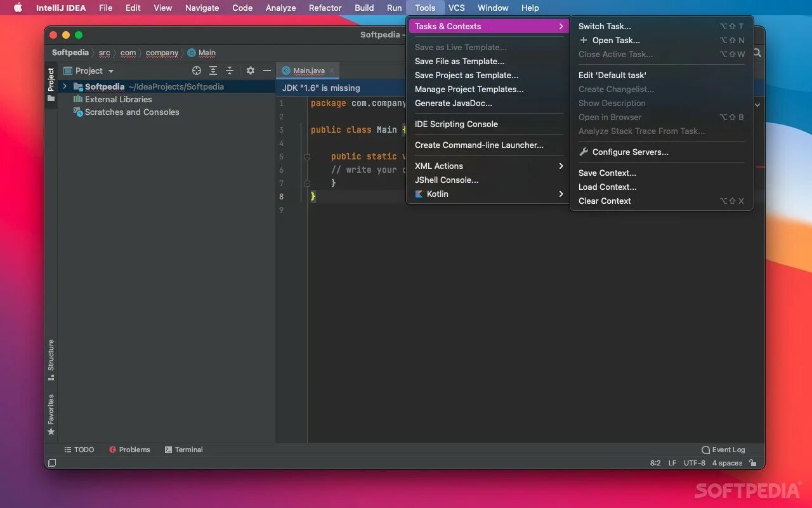The height and width of the screenshot is (508, 812).
Task: Select Edit 'Default task'
Action: (x=662, y=75)
